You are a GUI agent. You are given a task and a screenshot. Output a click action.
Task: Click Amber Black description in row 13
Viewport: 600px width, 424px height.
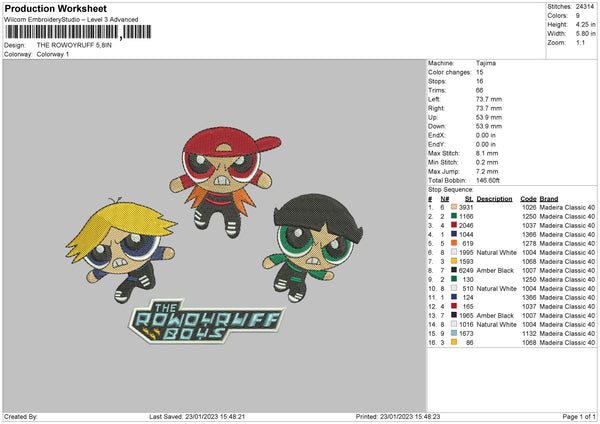pos(495,316)
